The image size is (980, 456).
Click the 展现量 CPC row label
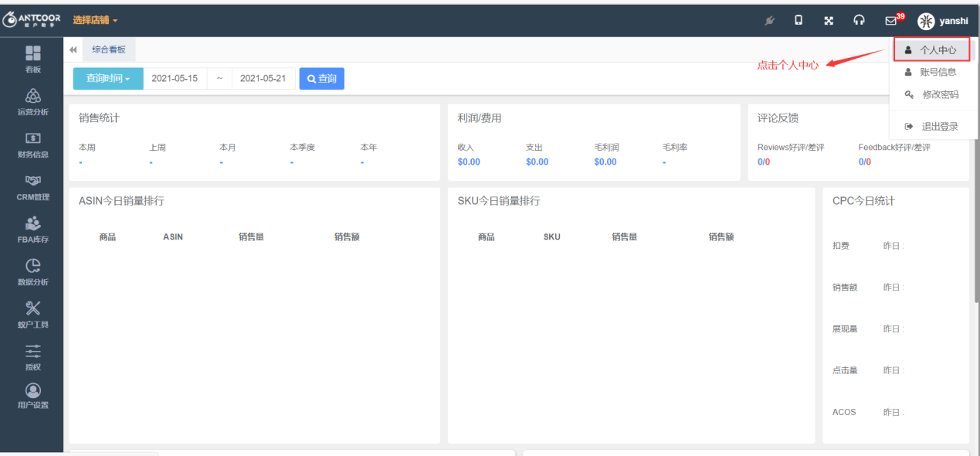845,328
